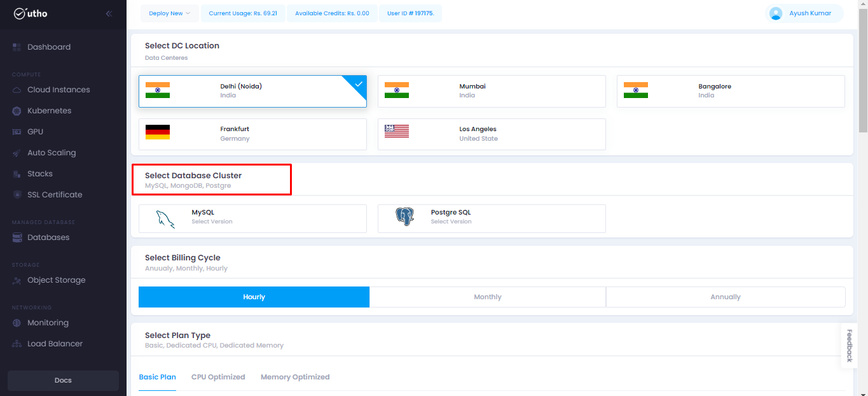The width and height of the screenshot is (868, 396).
Task: Collapse the sidebar with double-chevron icon
Action: pos(109,13)
